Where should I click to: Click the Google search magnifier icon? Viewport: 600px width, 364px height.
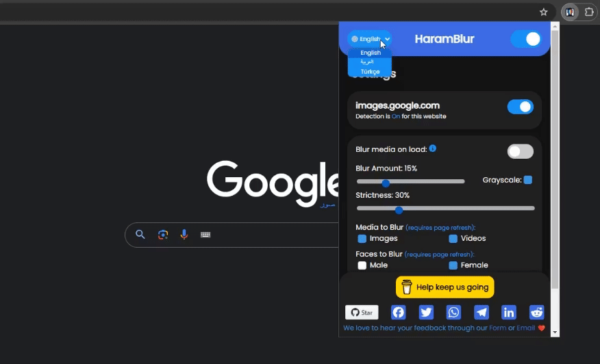(140, 235)
